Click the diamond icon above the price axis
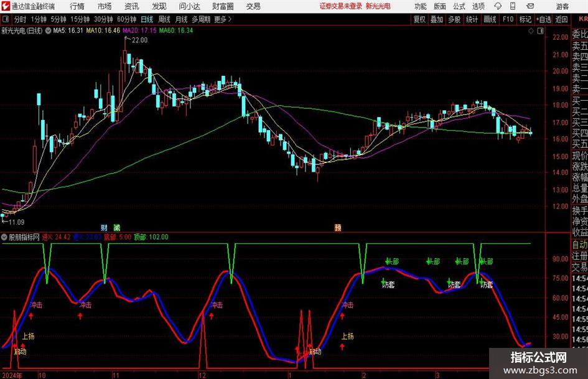 pyautogui.click(x=531, y=31)
